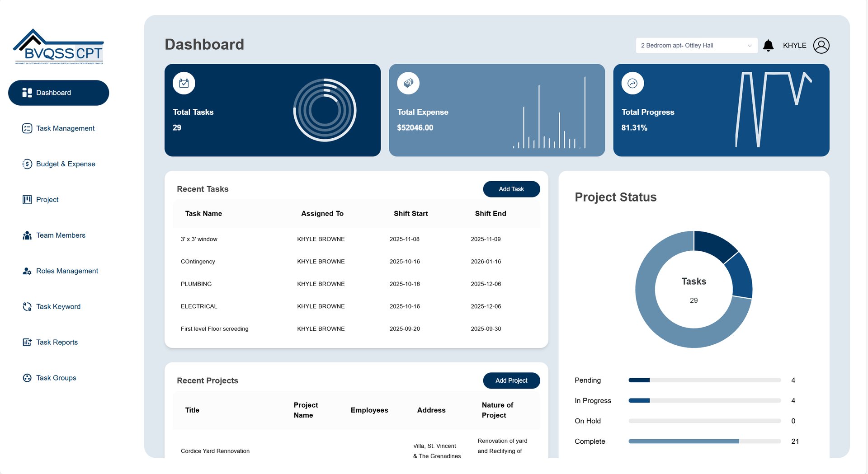Click the notification bell icon
This screenshot has width=868, height=474.
point(768,46)
